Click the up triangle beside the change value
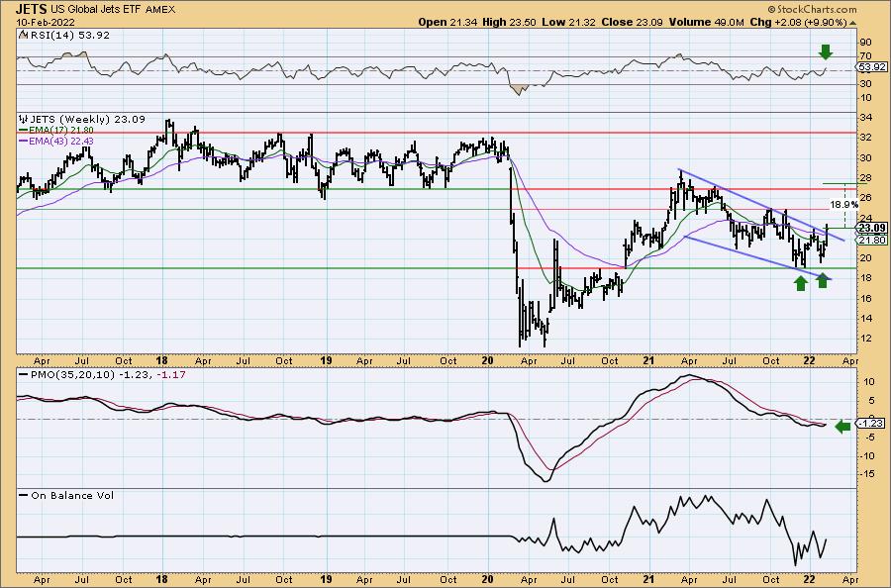 (x=853, y=23)
